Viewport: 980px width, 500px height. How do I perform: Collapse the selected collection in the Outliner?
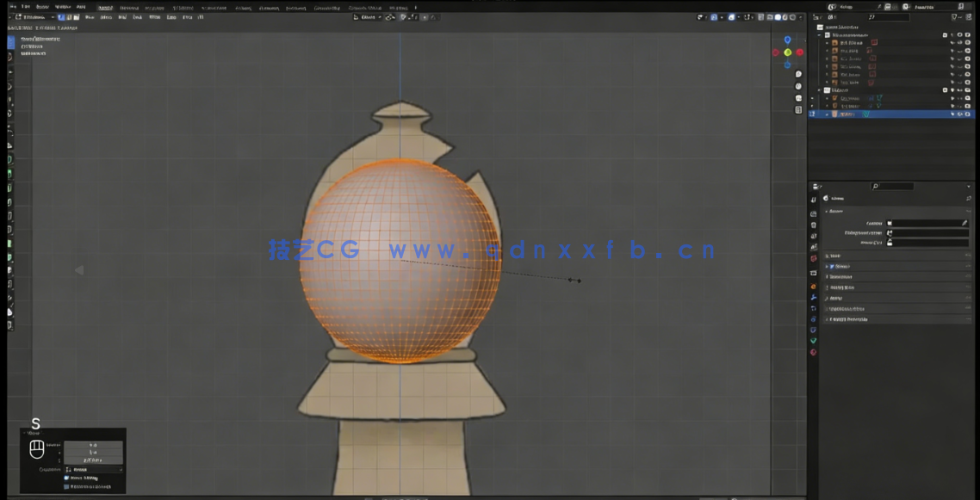pyautogui.click(x=818, y=90)
